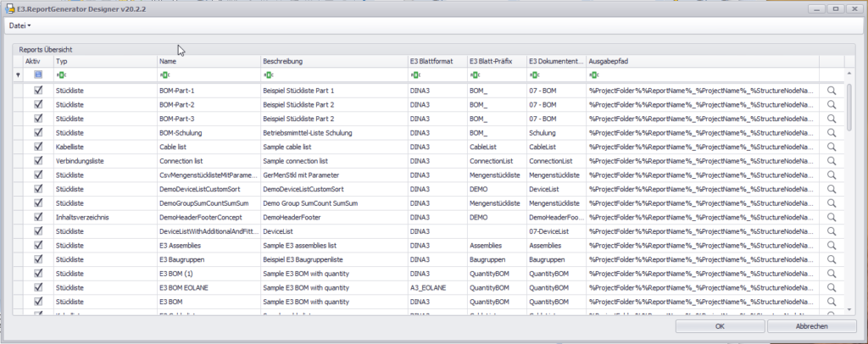Uncheck Aktiv checkbox for BOM-Part-1
Viewport: 868px width, 344px height.
point(38,90)
